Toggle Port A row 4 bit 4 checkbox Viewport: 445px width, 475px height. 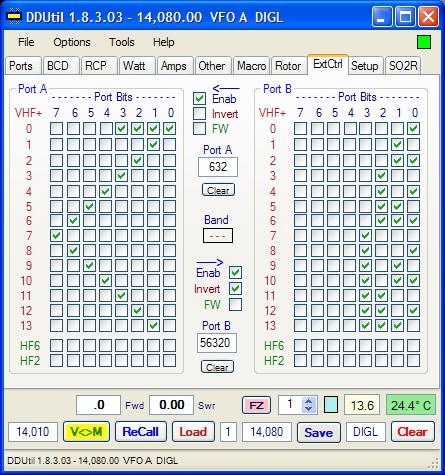[106, 191]
